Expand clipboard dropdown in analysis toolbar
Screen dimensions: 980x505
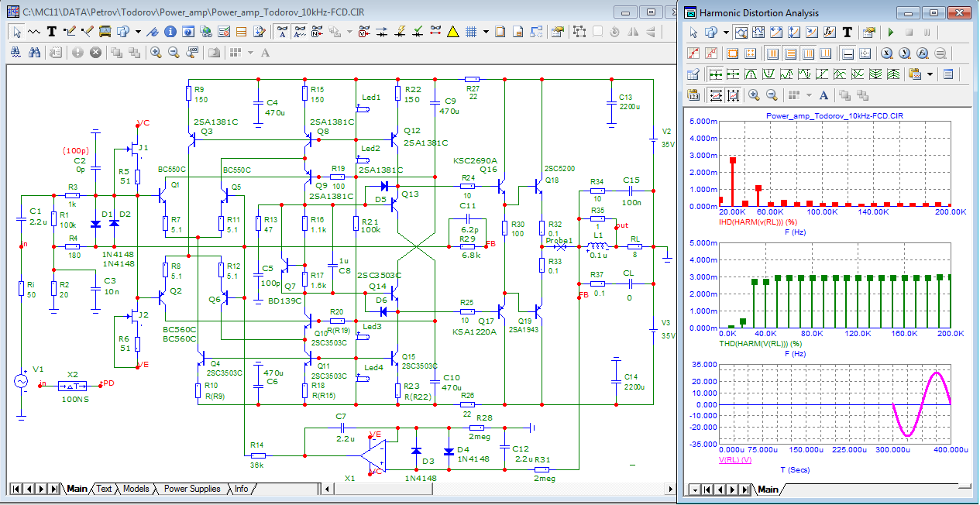tap(930, 74)
